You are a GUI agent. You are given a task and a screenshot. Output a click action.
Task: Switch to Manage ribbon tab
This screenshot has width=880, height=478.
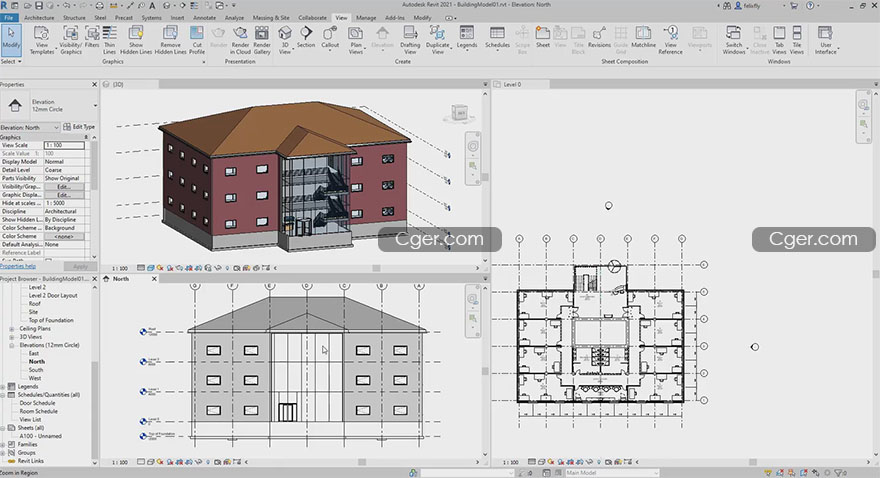[366, 17]
